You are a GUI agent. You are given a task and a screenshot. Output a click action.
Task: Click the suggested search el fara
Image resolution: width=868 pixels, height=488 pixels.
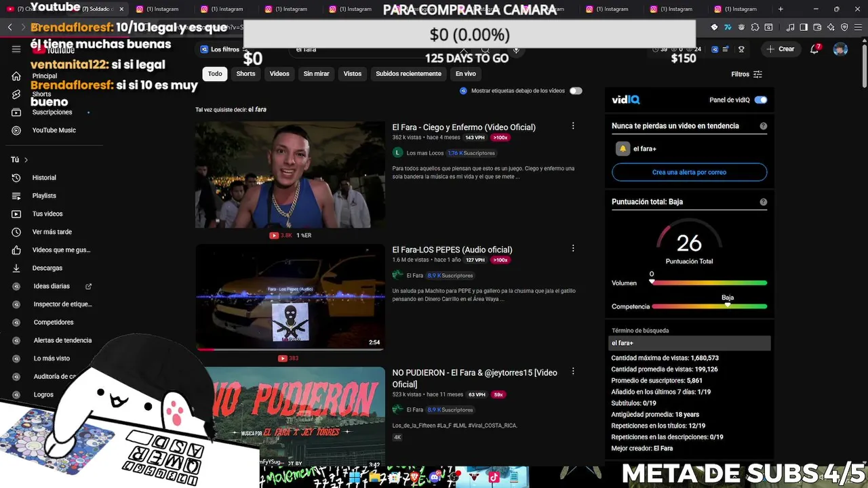coord(257,109)
